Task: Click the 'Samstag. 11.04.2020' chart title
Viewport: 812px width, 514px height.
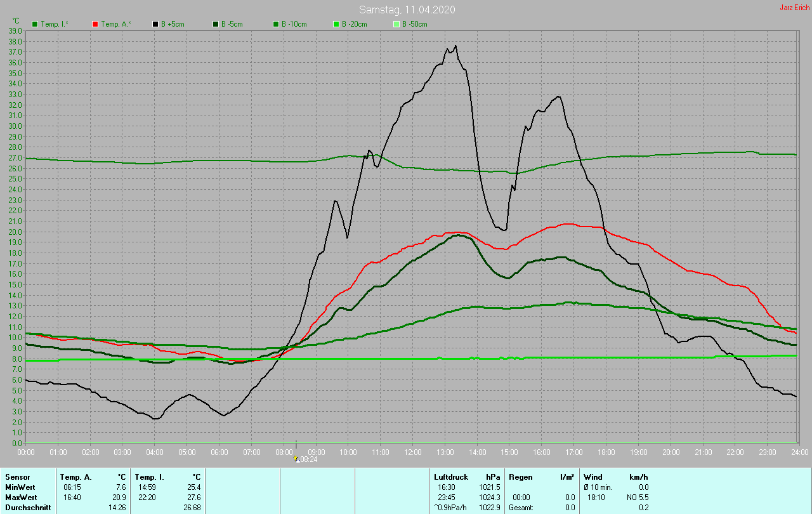Action: 407,10
